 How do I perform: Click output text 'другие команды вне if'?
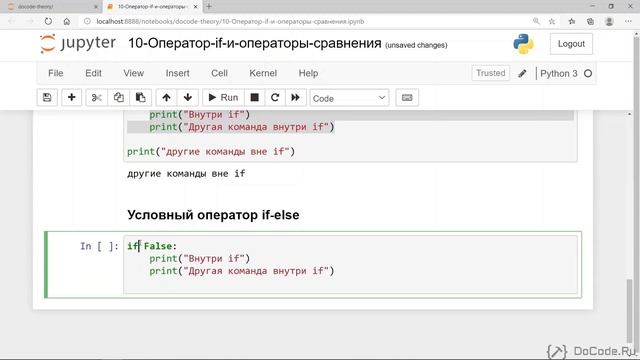click(186, 173)
